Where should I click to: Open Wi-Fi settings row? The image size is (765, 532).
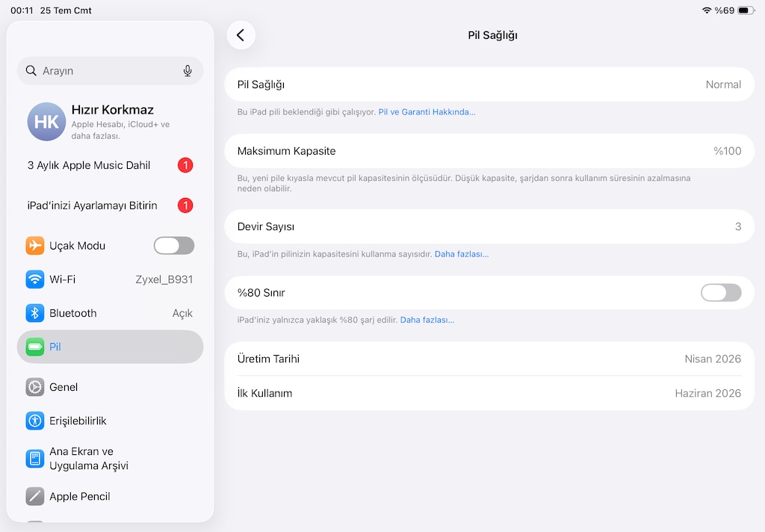(x=111, y=279)
